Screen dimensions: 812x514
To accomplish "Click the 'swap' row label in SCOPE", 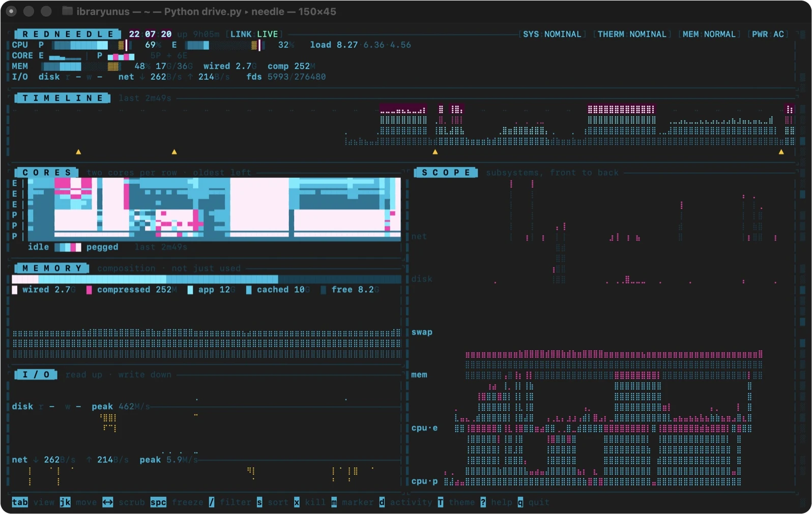I will 422,332.
